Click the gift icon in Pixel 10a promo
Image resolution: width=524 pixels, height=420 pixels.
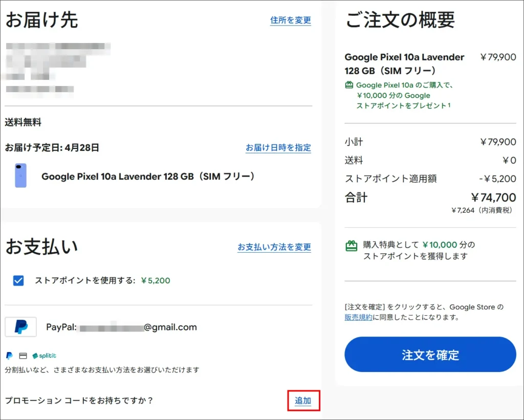(x=349, y=85)
